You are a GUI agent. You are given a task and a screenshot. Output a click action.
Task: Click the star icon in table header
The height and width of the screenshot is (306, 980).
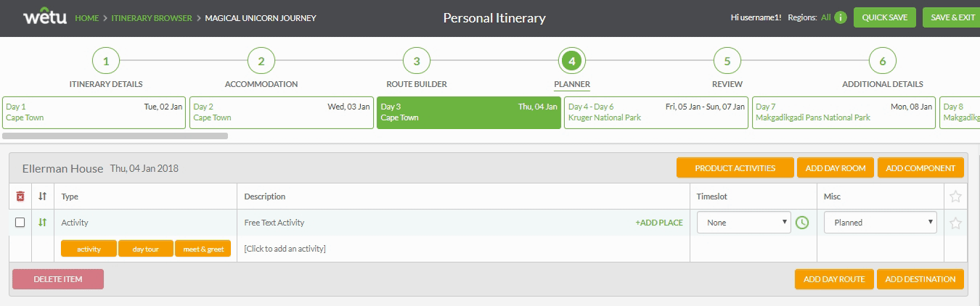pyautogui.click(x=955, y=197)
